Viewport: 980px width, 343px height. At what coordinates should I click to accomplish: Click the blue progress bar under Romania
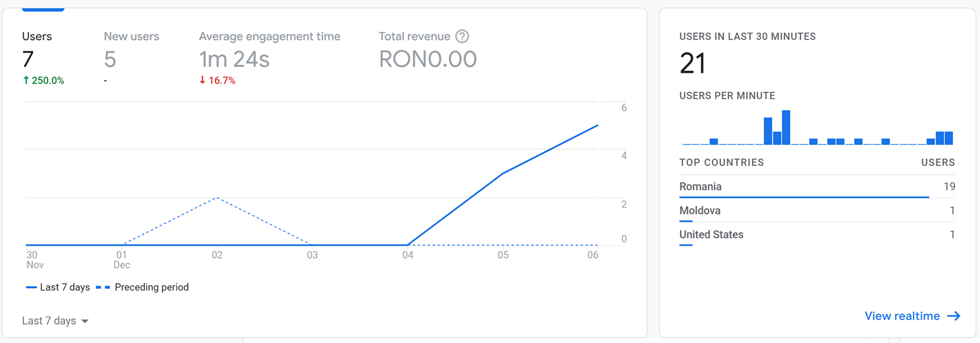804,197
